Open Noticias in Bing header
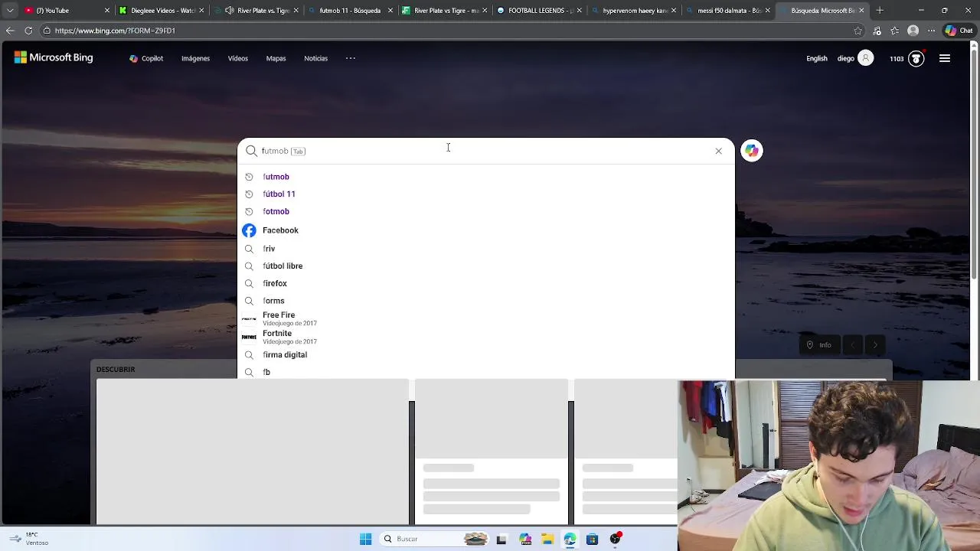Viewport: 980px width, 551px height. (315, 58)
